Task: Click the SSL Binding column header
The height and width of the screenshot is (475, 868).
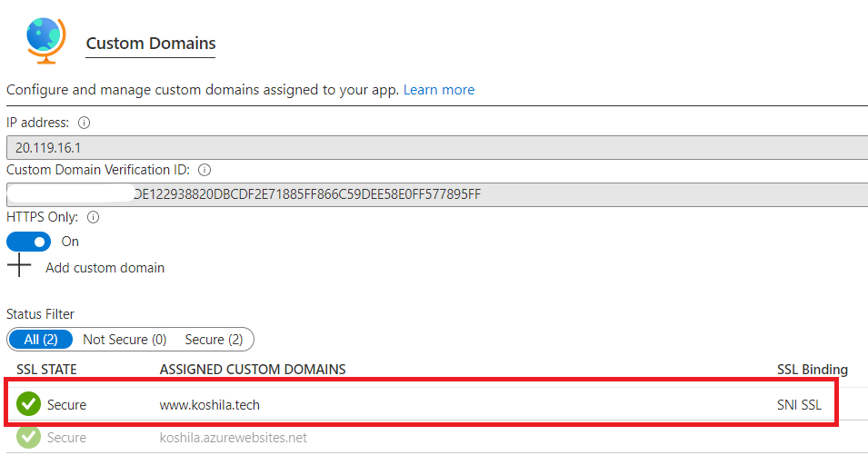Action: tap(812, 370)
